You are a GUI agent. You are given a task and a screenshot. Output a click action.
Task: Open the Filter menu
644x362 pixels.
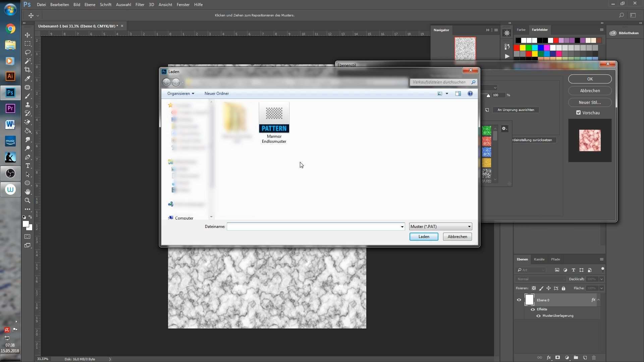[x=140, y=5]
